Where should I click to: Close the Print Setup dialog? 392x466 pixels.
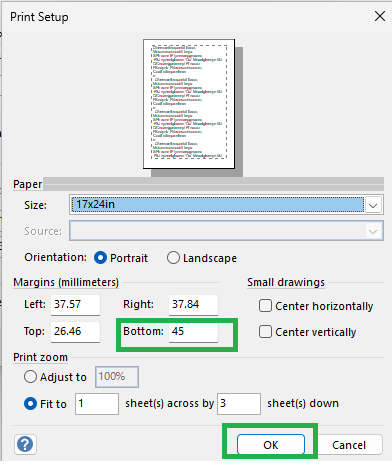[x=380, y=16]
